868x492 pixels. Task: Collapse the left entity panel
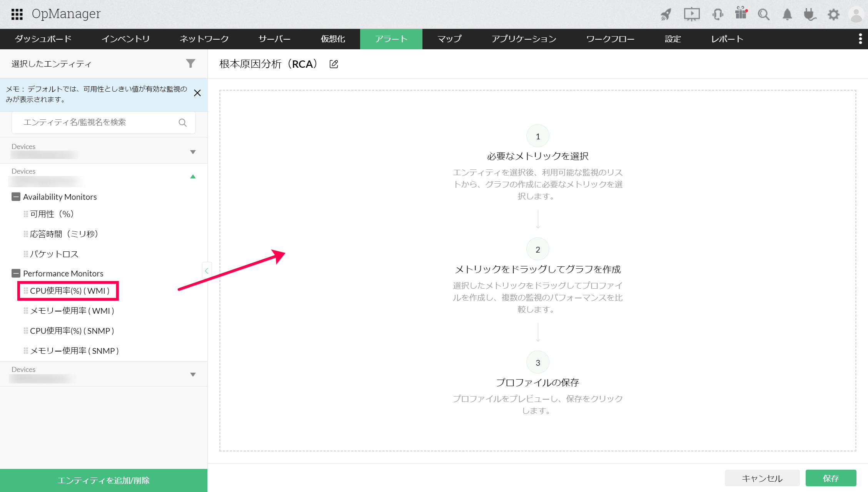point(206,271)
